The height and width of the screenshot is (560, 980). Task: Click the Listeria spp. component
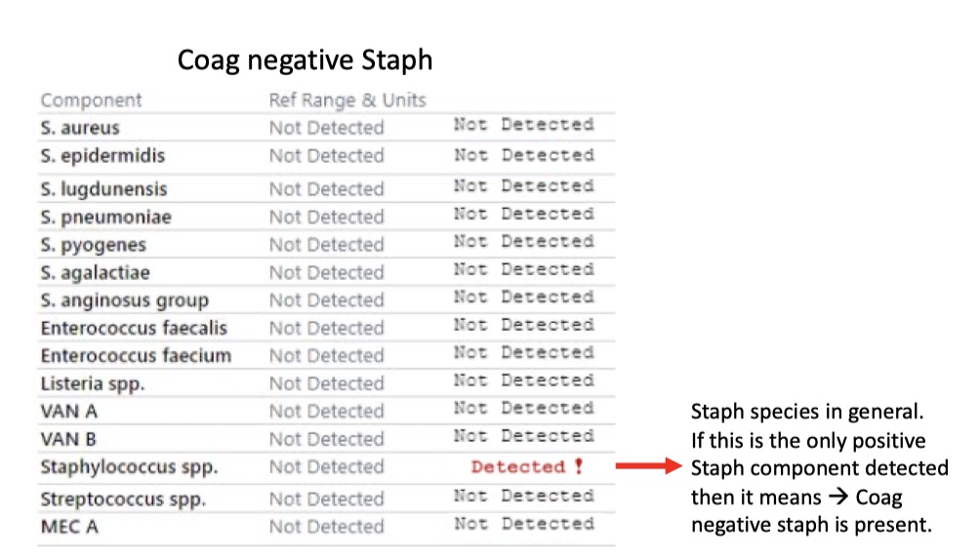pyautogui.click(x=93, y=383)
